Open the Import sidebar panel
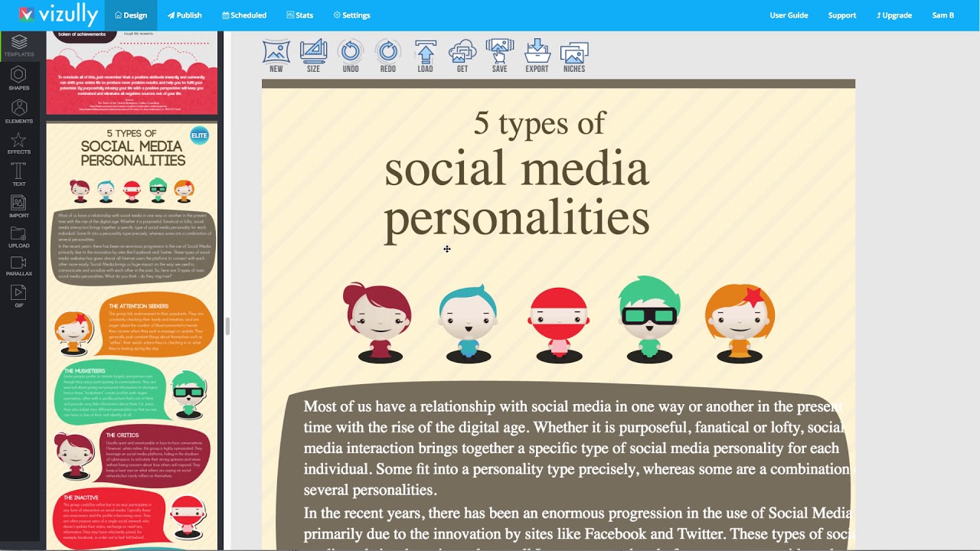980x551 pixels. [19, 207]
